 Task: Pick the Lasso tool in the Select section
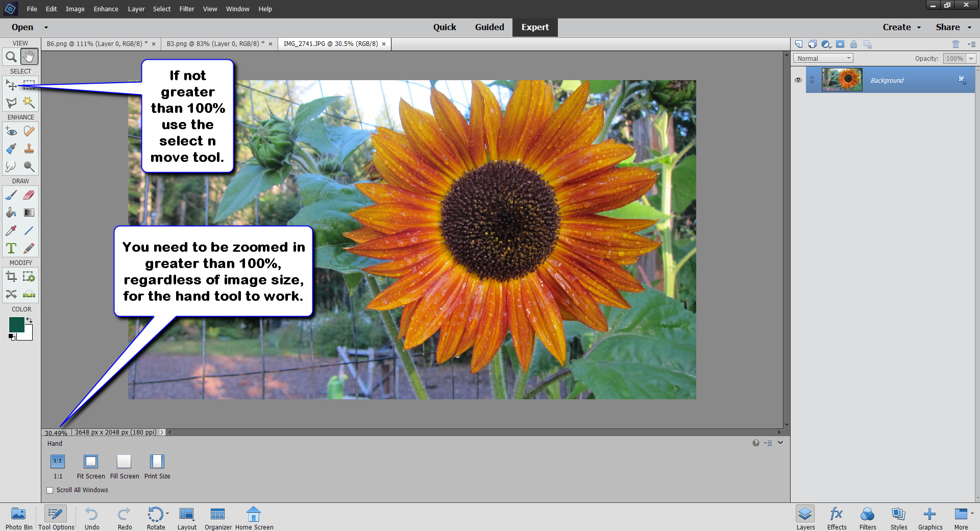point(11,103)
